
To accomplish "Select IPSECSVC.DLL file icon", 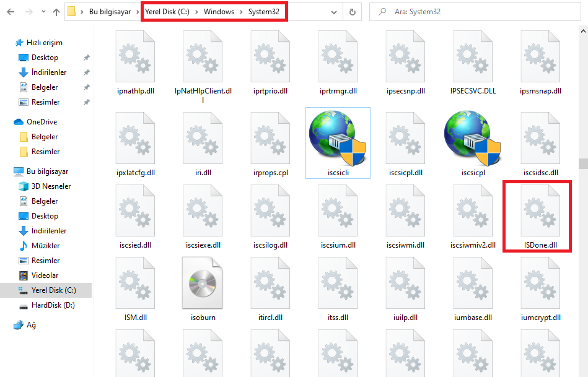I will click(473, 56).
